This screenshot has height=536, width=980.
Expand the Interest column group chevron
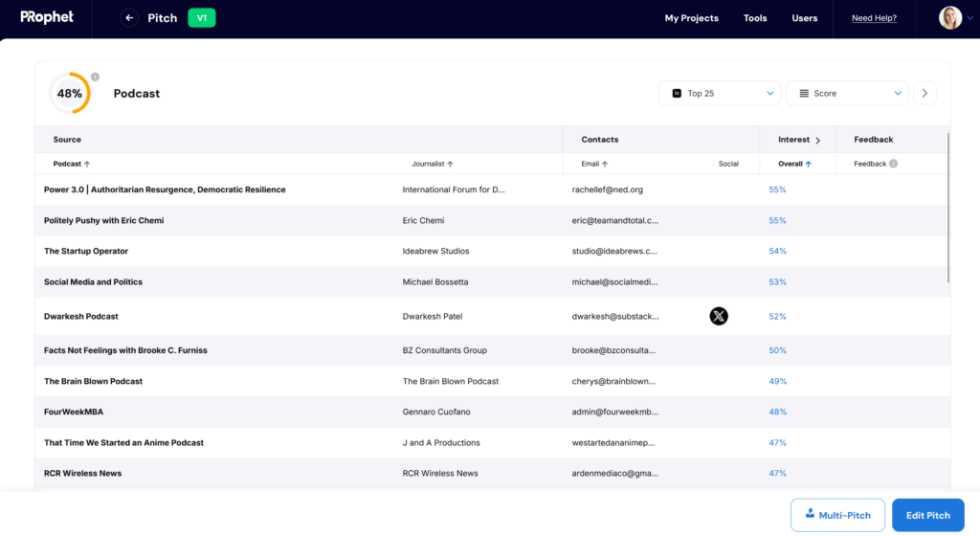pyautogui.click(x=817, y=140)
